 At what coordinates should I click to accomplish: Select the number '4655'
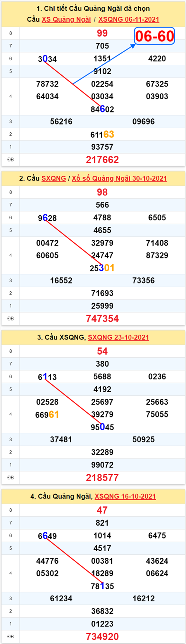click(102, 230)
